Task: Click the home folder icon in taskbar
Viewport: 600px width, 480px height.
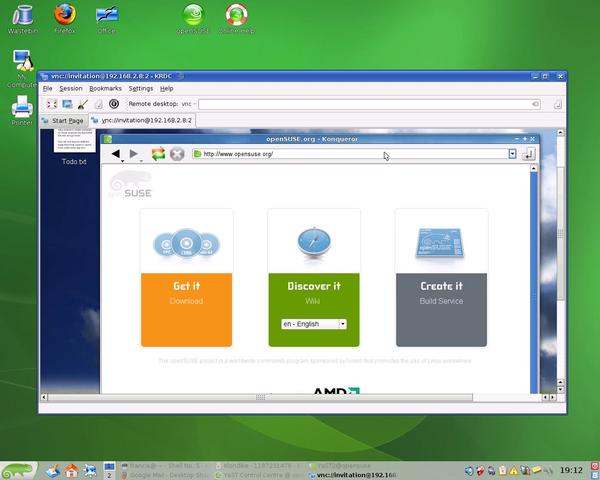Action: [72, 471]
